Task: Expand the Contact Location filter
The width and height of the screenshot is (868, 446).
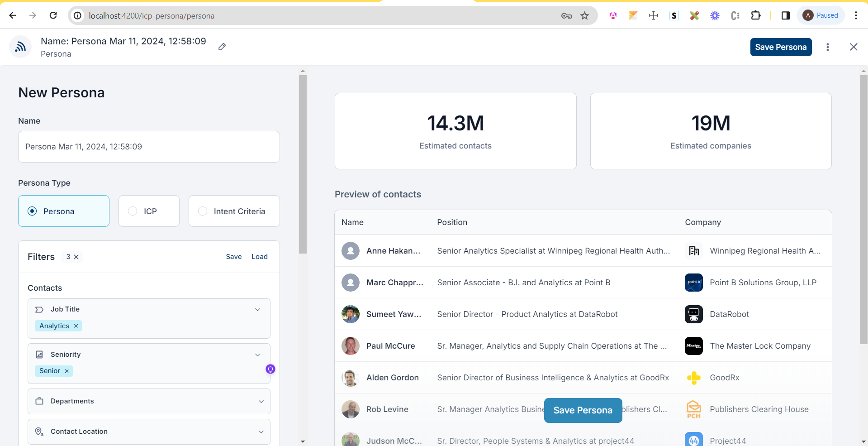Action: tap(261, 432)
